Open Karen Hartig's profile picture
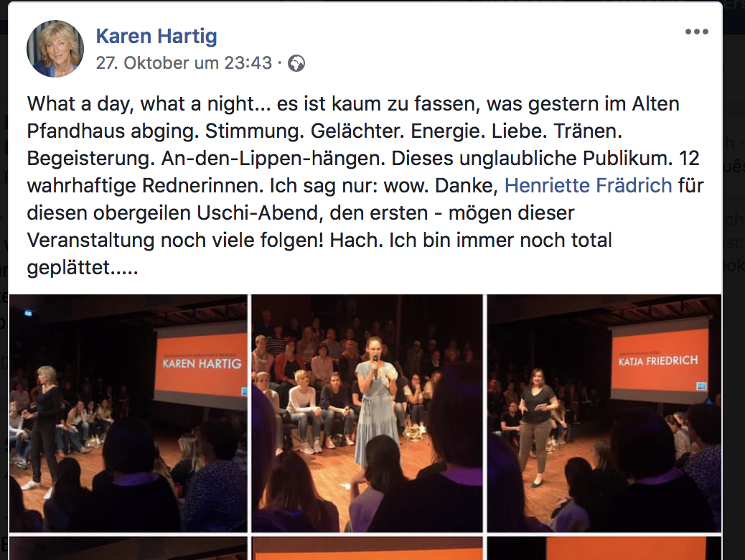The image size is (745, 560). [x=55, y=49]
